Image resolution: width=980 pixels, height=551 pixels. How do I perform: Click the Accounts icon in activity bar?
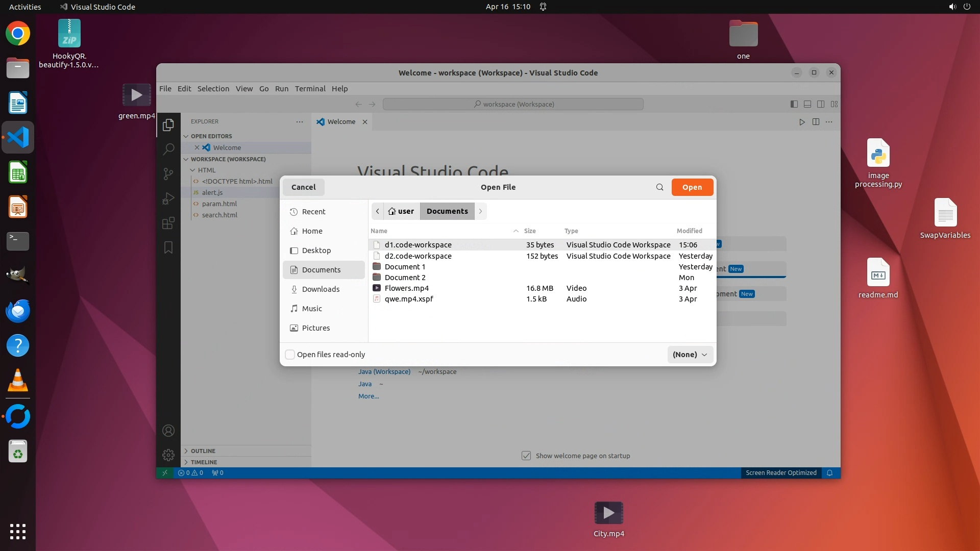pyautogui.click(x=168, y=431)
